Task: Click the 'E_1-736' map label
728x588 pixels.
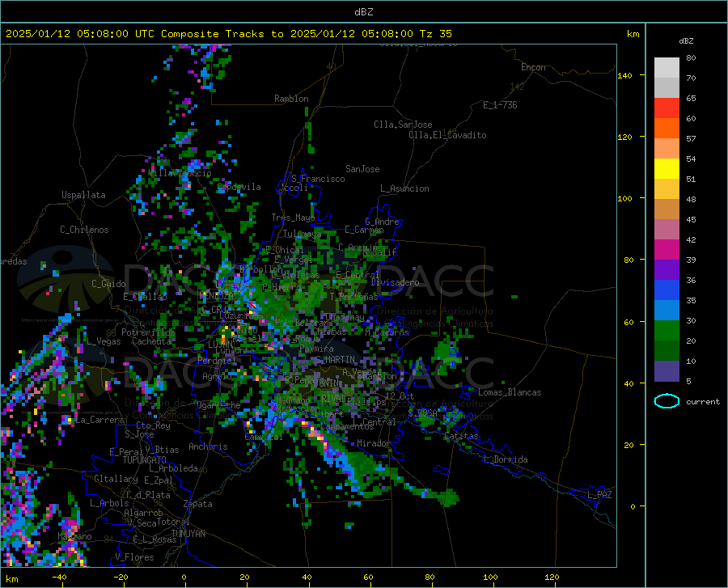Action: pos(500,105)
